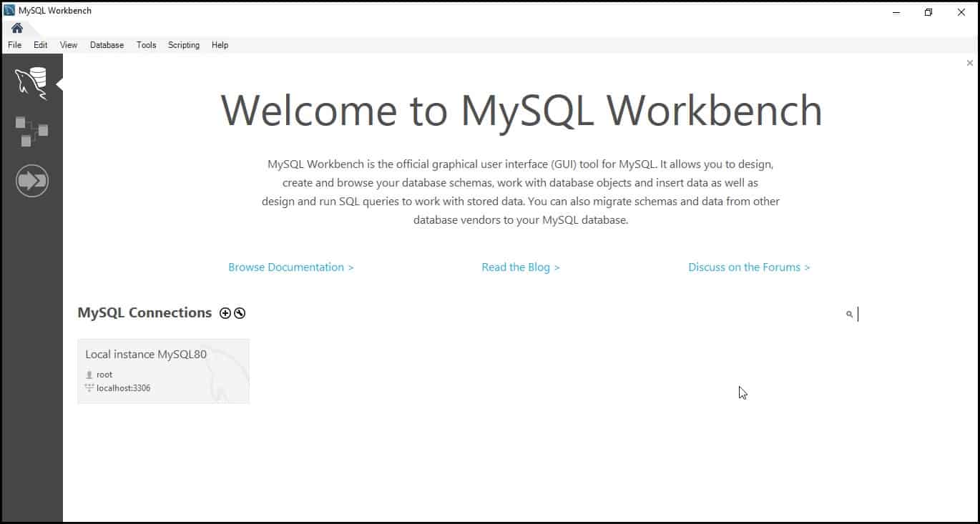The image size is (980, 524).
Task: Add a new MySQL connection with plus icon
Action: (225, 313)
